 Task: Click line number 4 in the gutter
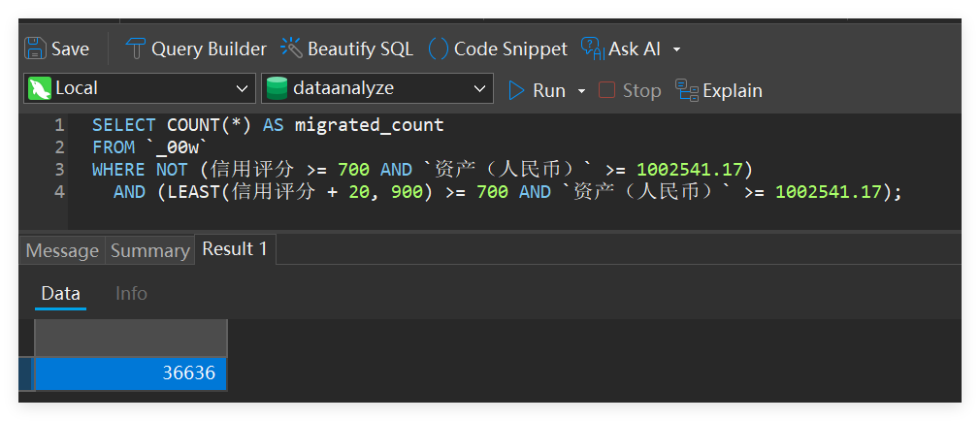tap(59, 192)
